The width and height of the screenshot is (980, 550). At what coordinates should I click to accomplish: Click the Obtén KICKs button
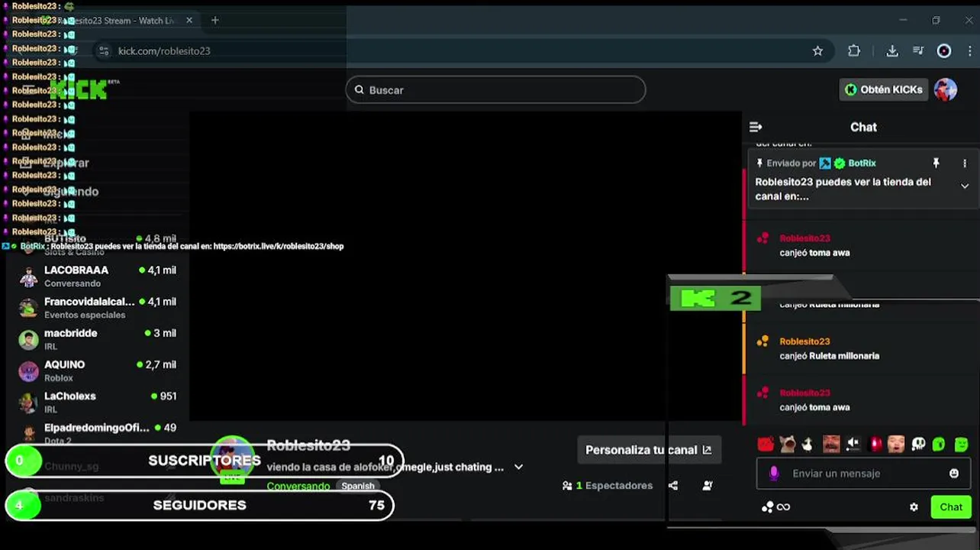884,89
